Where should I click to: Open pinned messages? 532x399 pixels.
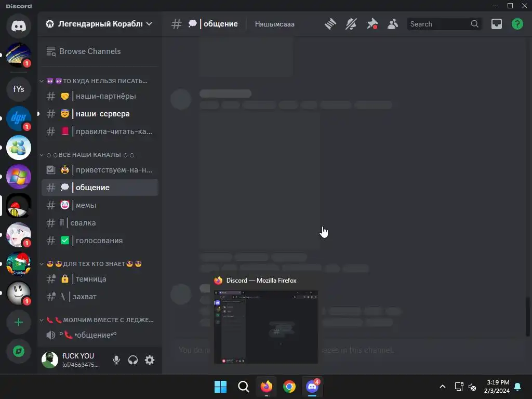[372, 24]
